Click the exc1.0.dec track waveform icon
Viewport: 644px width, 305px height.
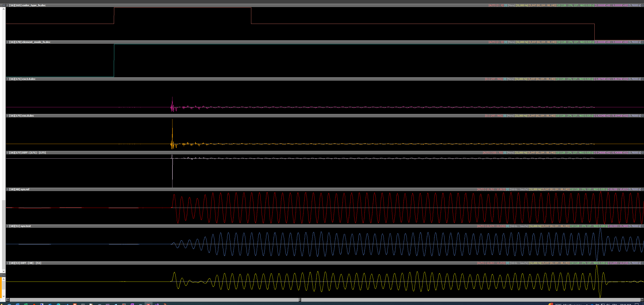8,79
